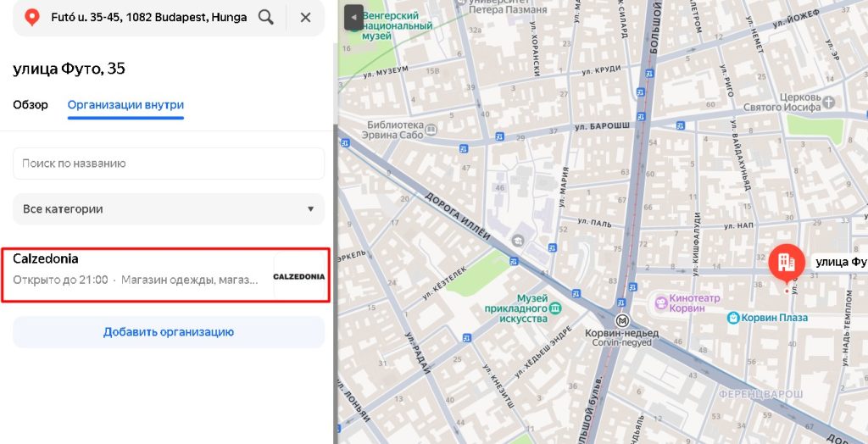Click the Венгерский национальный музей label
This screenshot has height=444, width=868.
click(389, 26)
